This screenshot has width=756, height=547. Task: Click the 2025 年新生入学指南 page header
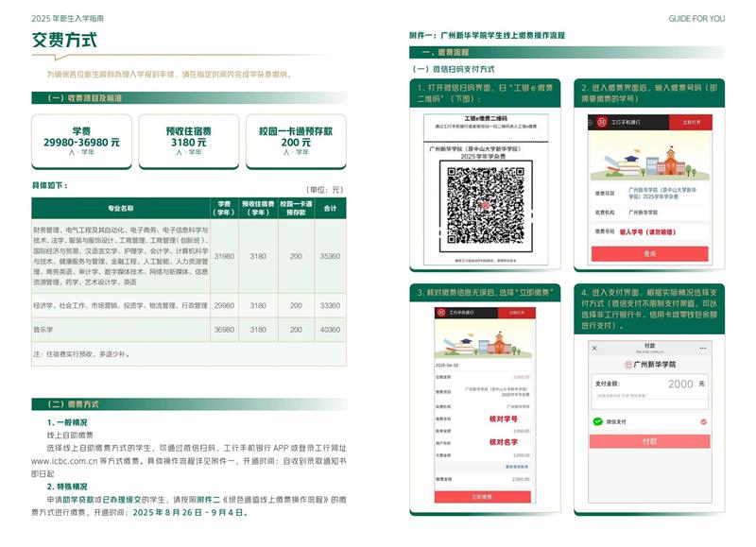(67, 19)
